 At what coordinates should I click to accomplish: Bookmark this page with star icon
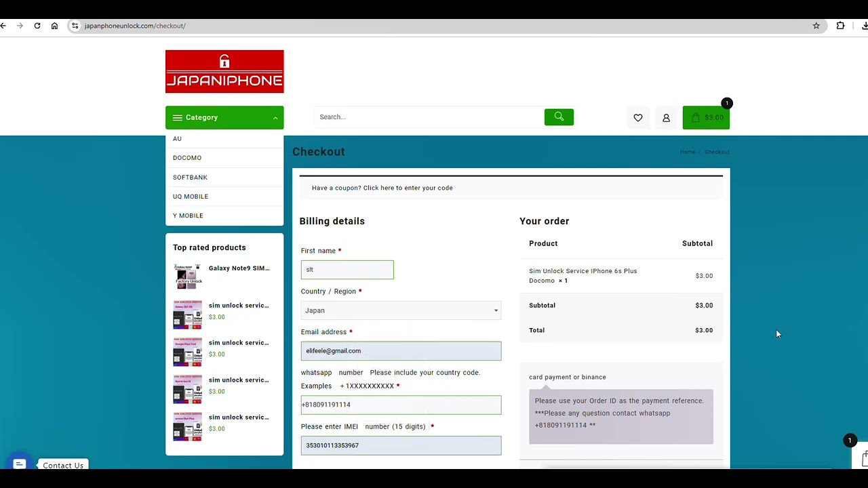pos(816,26)
